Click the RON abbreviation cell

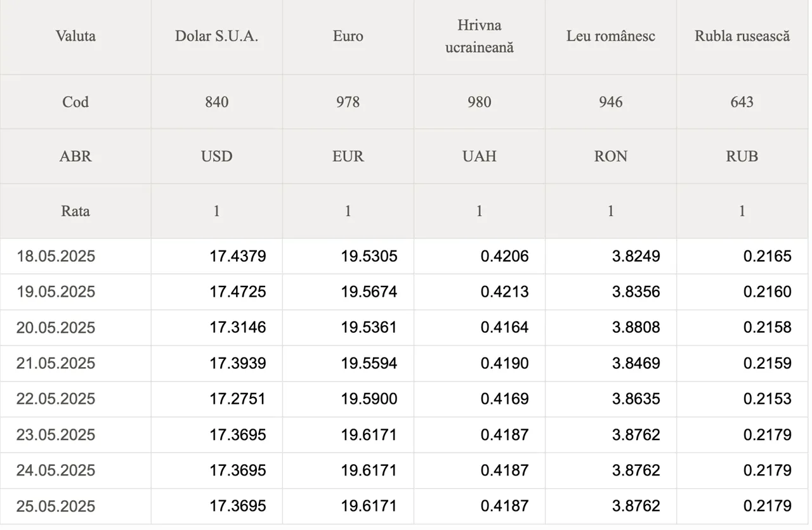tap(610, 157)
